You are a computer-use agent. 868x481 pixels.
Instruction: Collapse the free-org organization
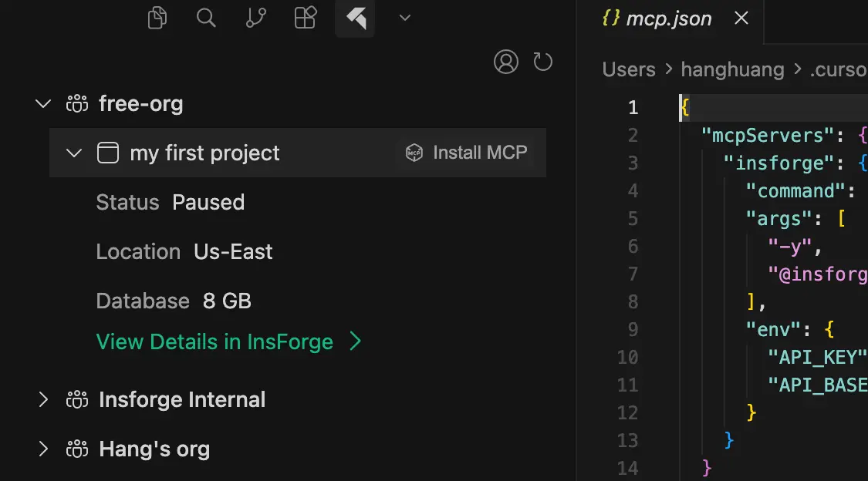tap(43, 103)
